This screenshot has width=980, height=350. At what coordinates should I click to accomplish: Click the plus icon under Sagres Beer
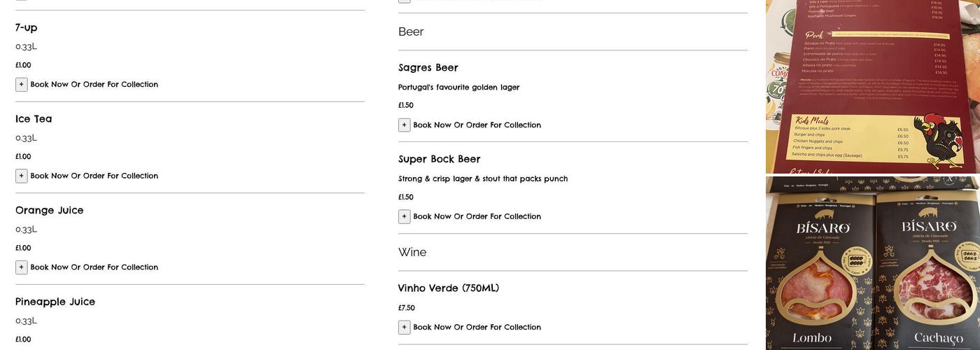[405, 125]
